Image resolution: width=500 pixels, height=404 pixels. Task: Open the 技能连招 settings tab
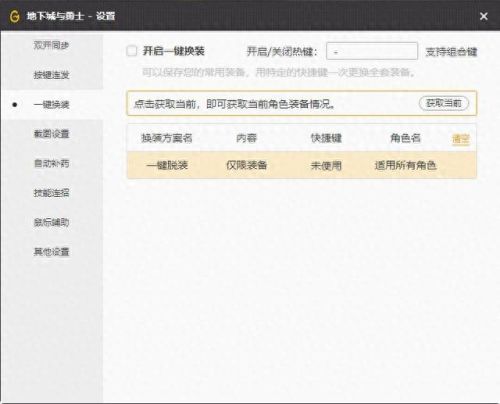coord(51,192)
